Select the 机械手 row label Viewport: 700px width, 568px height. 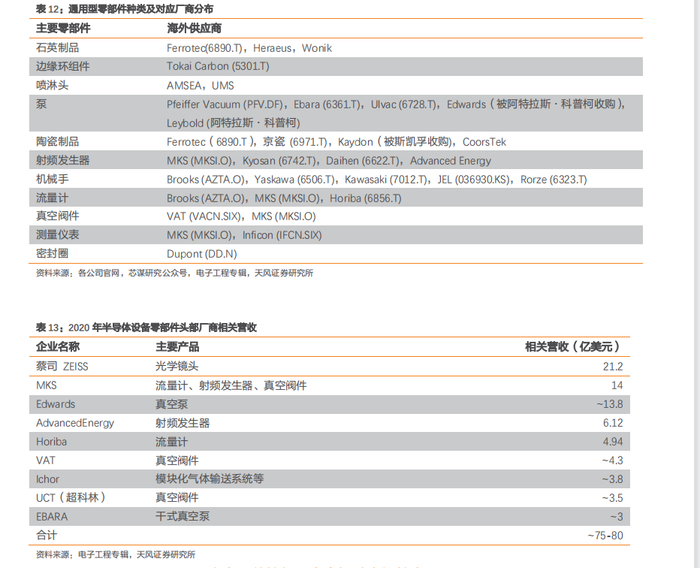click(x=52, y=179)
